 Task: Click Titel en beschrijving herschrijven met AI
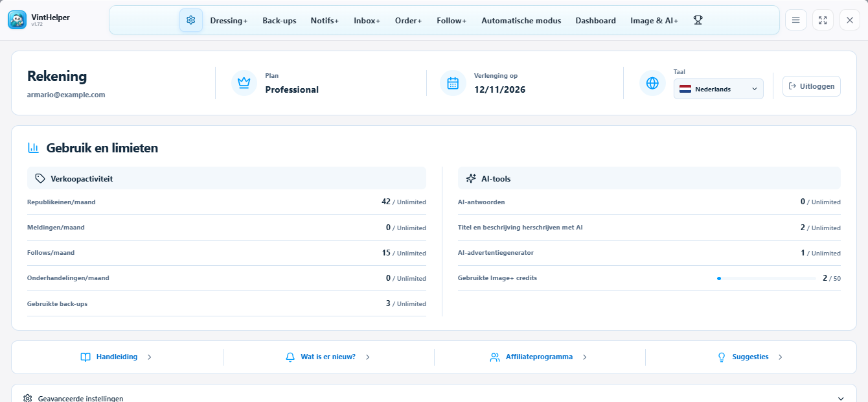(520, 228)
